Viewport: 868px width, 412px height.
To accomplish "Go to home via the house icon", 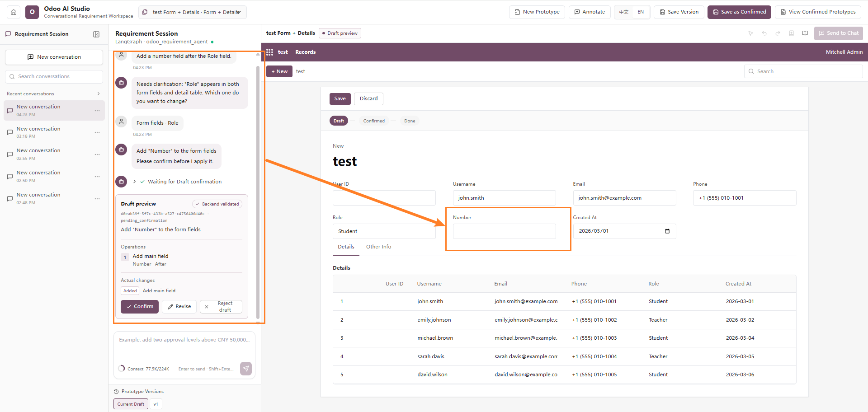I will pyautogui.click(x=14, y=12).
